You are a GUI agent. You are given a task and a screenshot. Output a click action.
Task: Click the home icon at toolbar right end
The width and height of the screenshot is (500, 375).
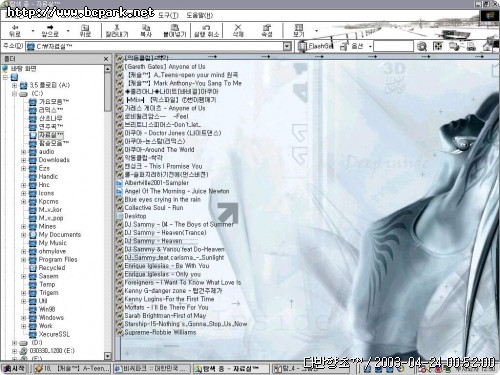tap(487, 46)
